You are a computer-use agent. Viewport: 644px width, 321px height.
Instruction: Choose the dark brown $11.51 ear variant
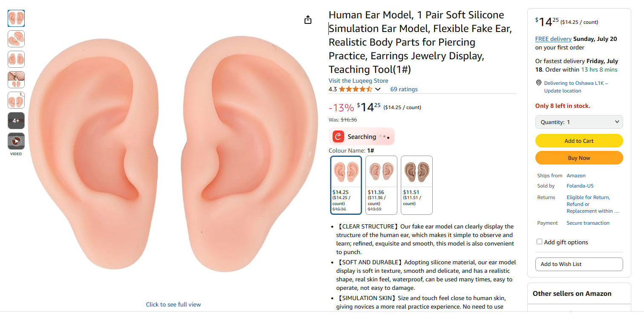(x=417, y=185)
